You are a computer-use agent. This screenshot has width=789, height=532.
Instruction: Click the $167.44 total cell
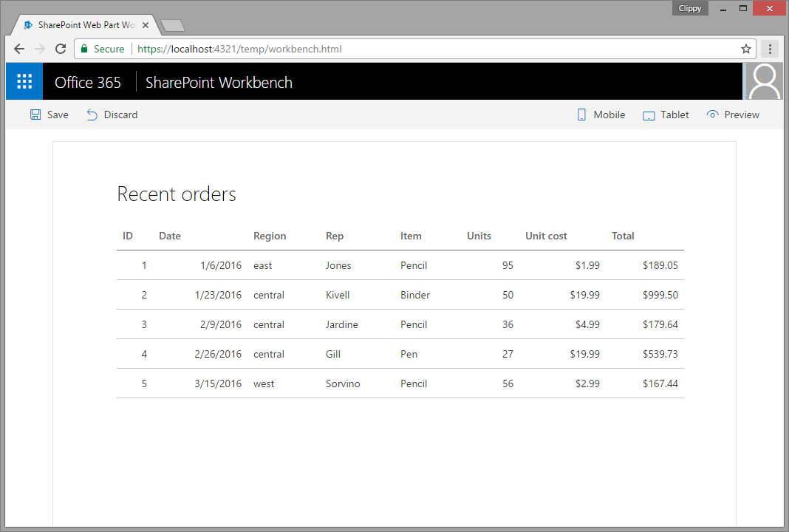660,383
